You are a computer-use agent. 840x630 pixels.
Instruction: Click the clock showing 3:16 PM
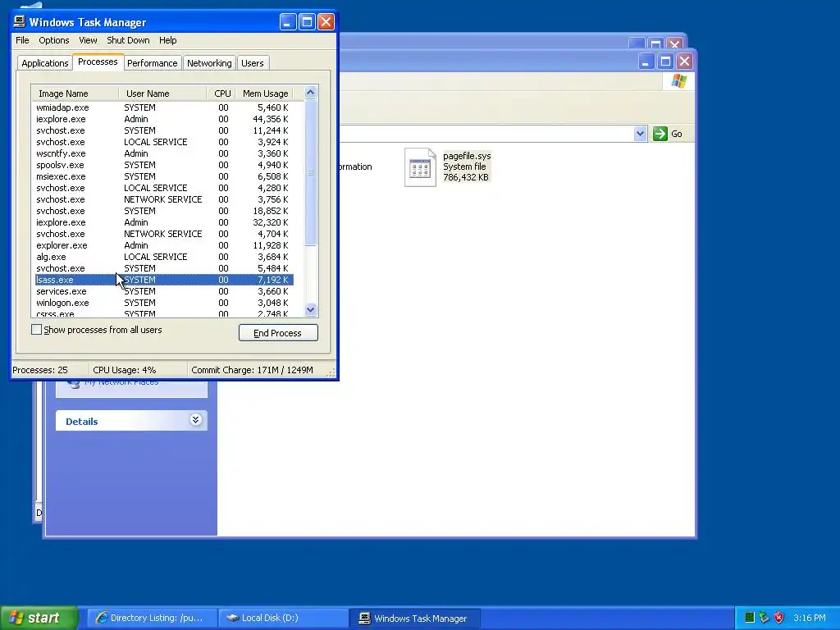(810, 618)
